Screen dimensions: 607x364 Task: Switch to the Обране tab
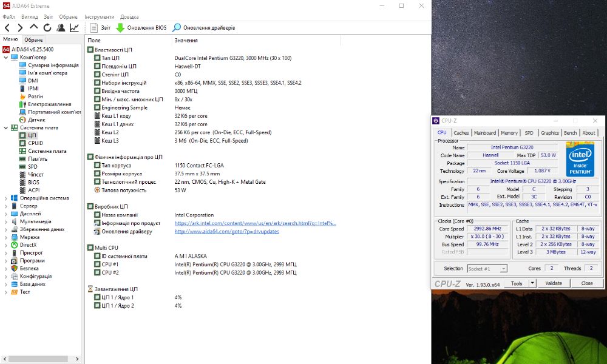33,40
